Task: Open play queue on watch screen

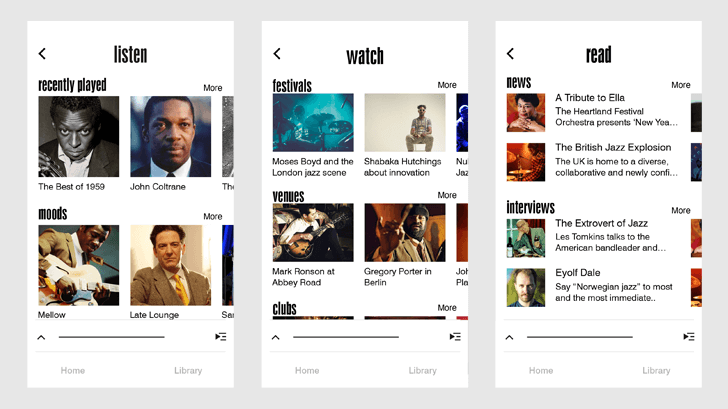Action: (x=455, y=337)
